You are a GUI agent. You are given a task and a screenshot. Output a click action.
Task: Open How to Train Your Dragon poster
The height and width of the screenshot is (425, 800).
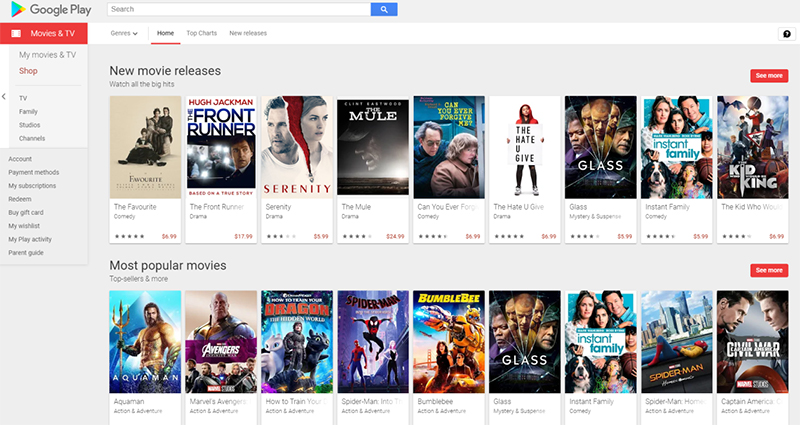coord(297,342)
